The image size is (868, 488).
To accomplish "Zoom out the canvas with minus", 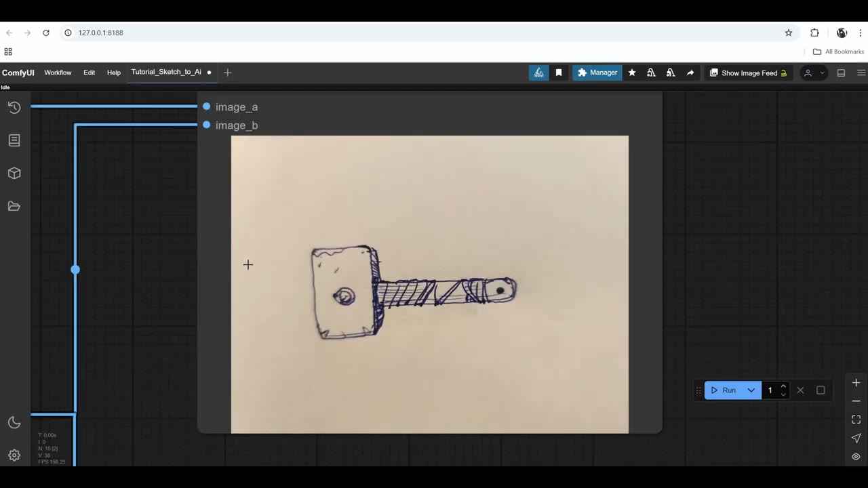I will point(856,401).
